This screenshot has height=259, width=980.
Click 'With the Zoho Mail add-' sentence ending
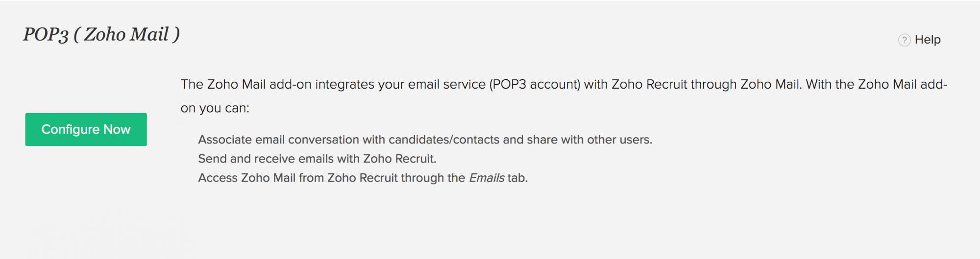pyautogui.click(x=877, y=84)
